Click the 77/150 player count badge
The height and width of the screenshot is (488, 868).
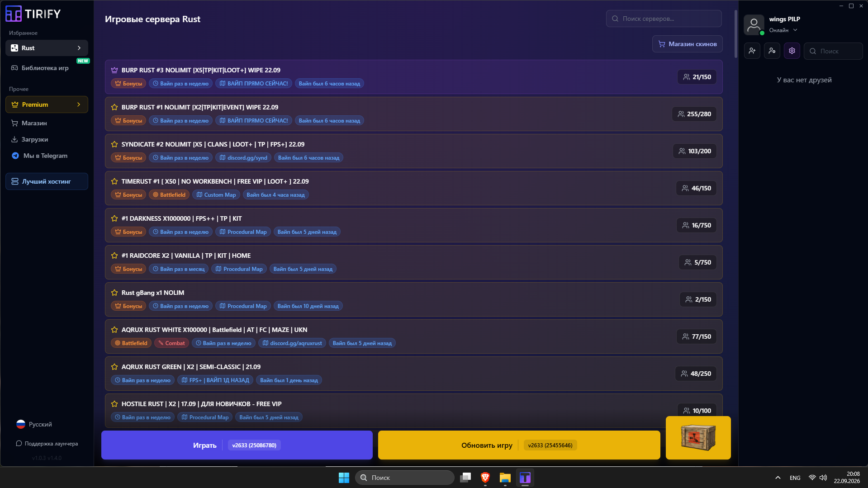[697, 336]
